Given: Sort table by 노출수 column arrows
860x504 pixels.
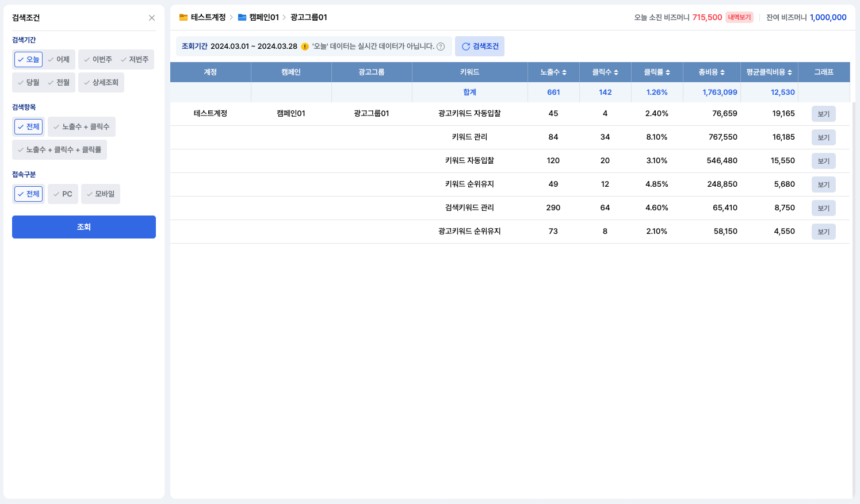Looking at the screenshot, I should [x=564, y=72].
